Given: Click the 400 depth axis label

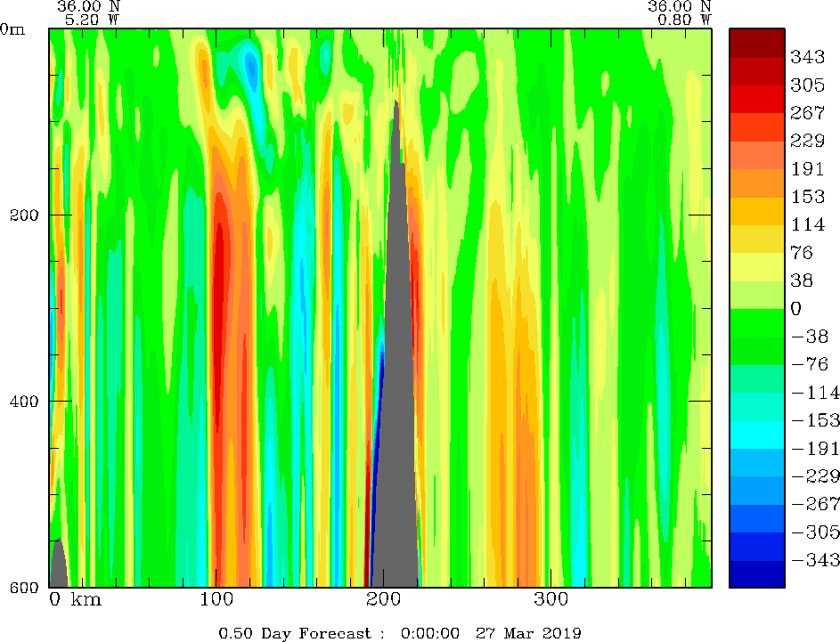Looking at the screenshot, I should [x=24, y=401].
